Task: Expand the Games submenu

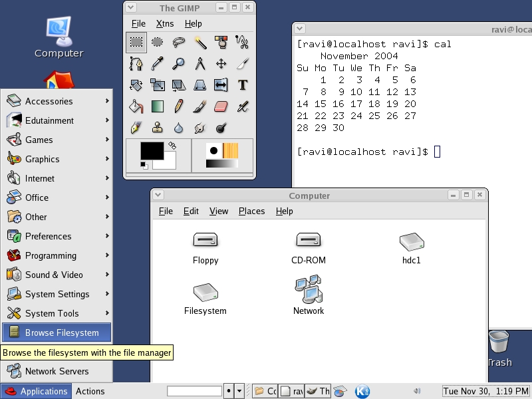Action: 57,140
